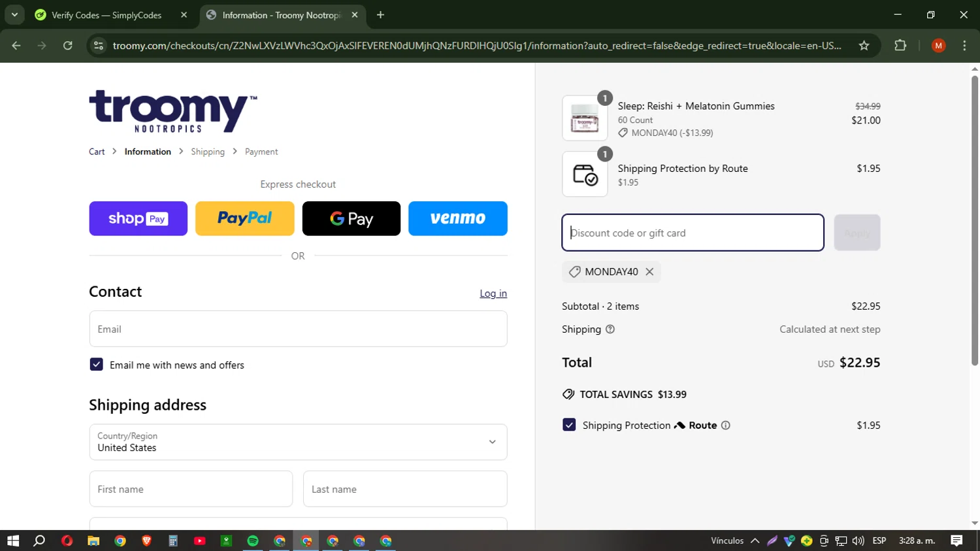The height and width of the screenshot is (551, 980).
Task: Open Opera from the taskbar
Action: [67, 541]
